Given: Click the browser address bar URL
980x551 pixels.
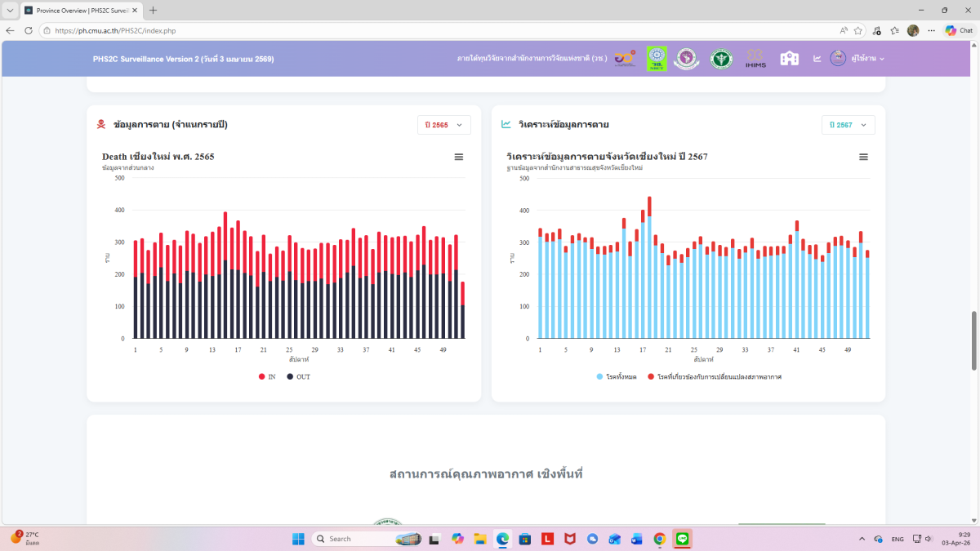Looking at the screenshot, I should (x=115, y=30).
